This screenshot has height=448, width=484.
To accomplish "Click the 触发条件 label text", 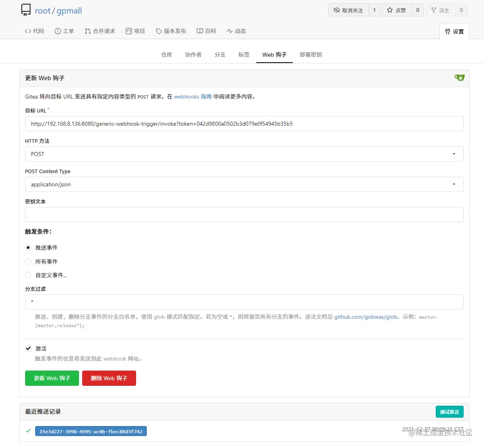I will click(38, 231).
